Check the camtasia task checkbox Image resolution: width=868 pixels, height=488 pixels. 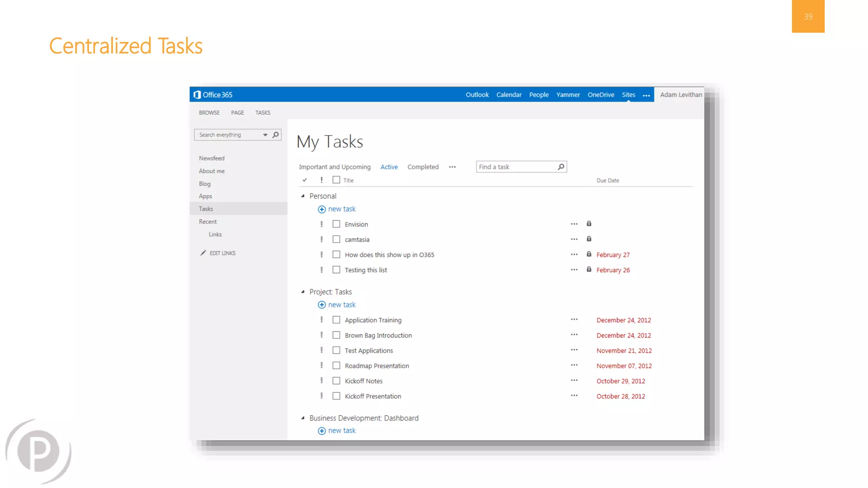tap(336, 239)
